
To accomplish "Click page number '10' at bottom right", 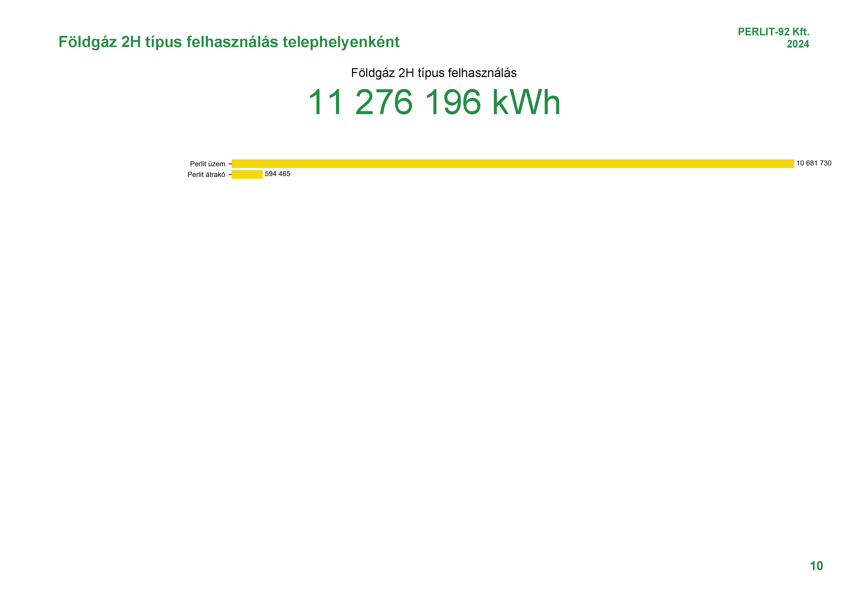I will pyautogui.click(x=816, y=566).
